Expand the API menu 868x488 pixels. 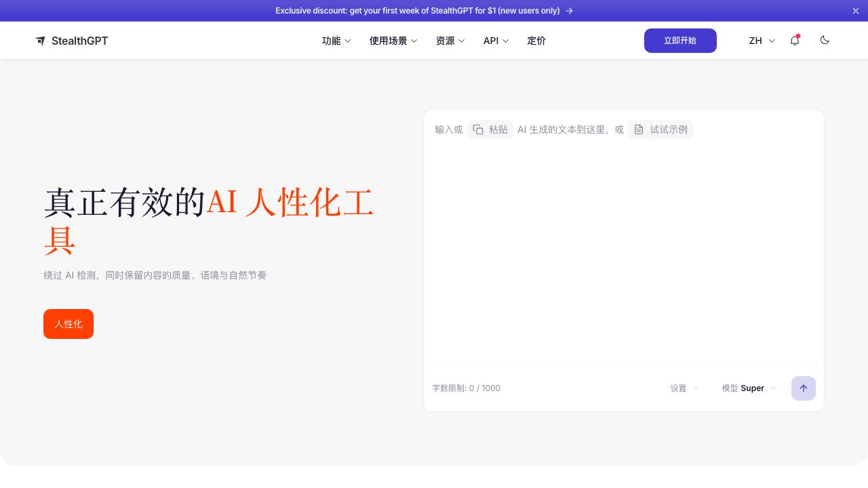[x=496, y=41]
